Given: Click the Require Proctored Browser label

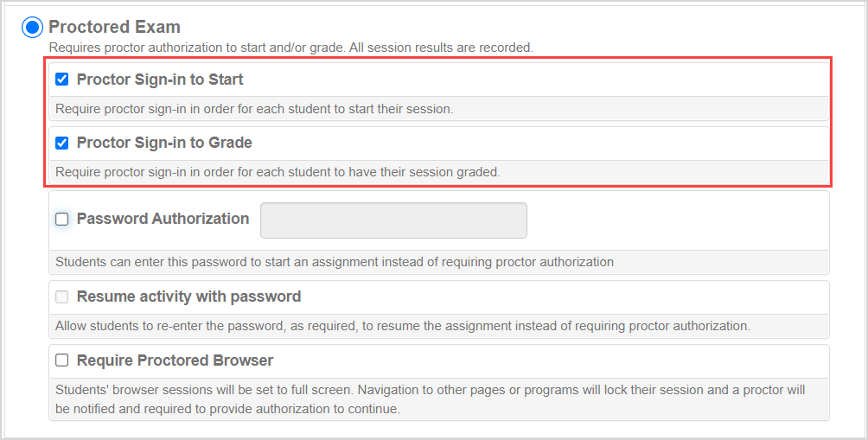Looking at the screenshot, I should 175,360.
